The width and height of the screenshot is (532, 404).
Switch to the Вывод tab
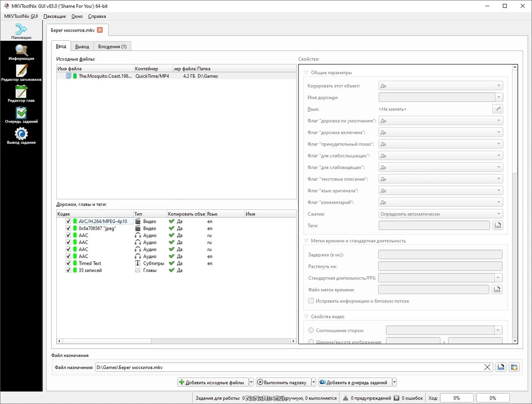click(x=82, y=47)
